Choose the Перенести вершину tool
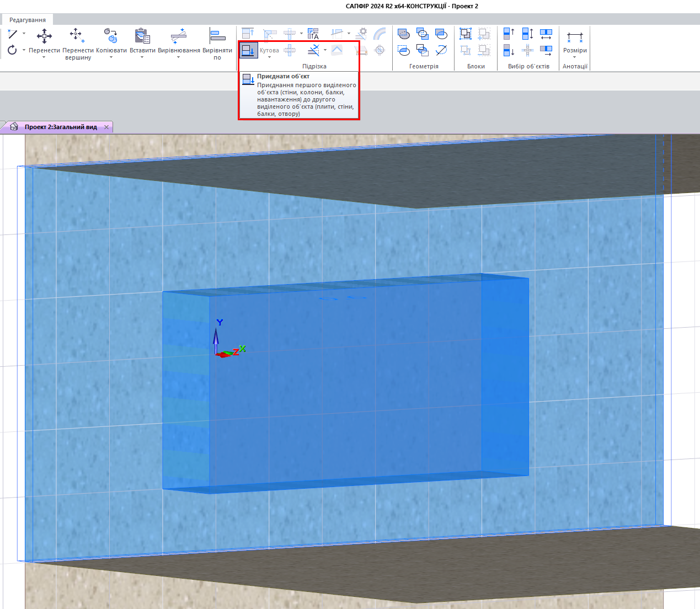The height and width of the screenshot is (609, 700). (x=77, y=37)
